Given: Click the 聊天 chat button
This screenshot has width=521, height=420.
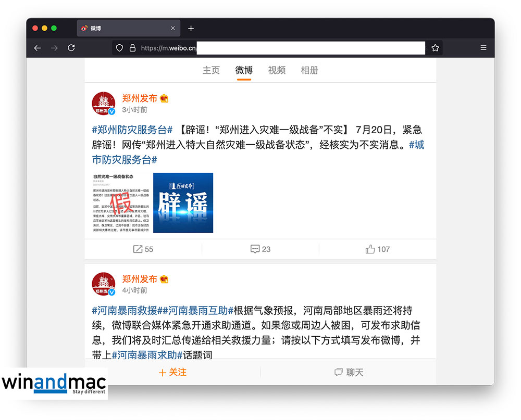Looking at the screenshot, I should 349,373.
